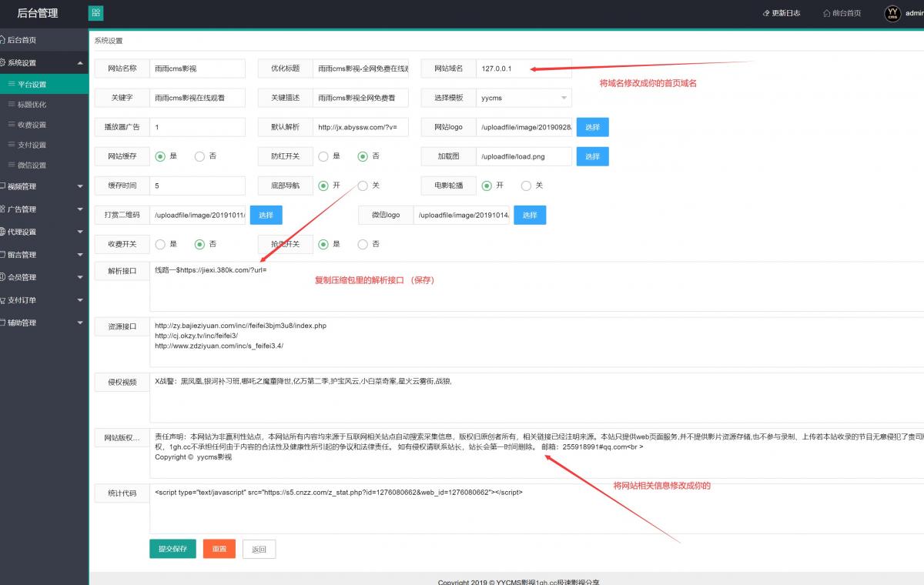Screen dimensions: 924x585
Task: Expand the 视频管理 sidebar menu
Action: click(x=43, y=186)
